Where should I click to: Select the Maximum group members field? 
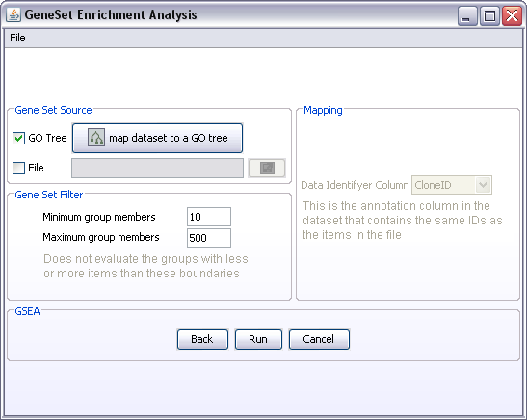tap(209, 238)
